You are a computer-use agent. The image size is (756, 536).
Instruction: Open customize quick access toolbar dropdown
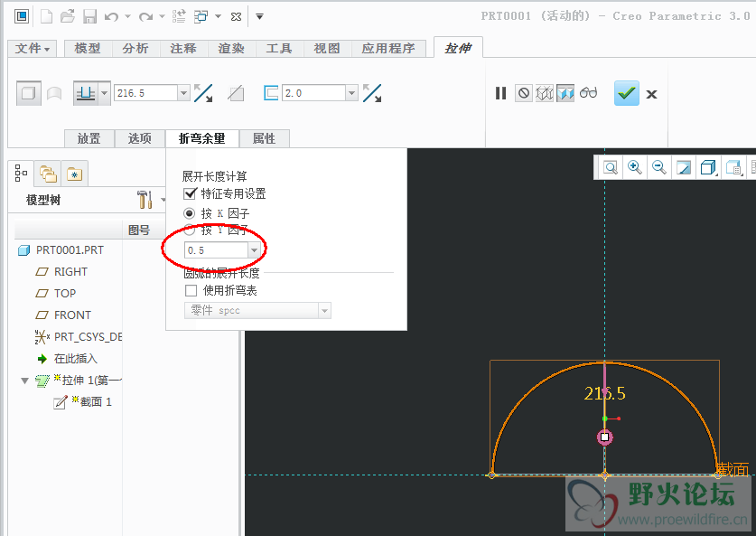[x=259, y=17]
